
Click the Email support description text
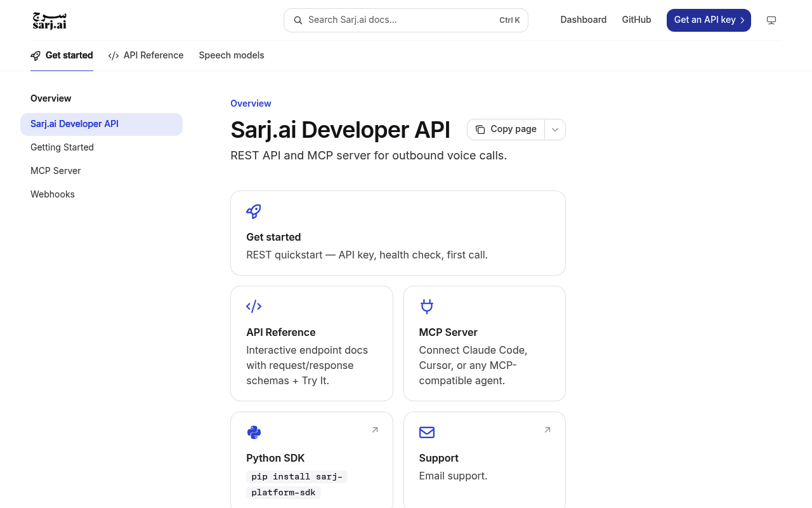[453, 476]
